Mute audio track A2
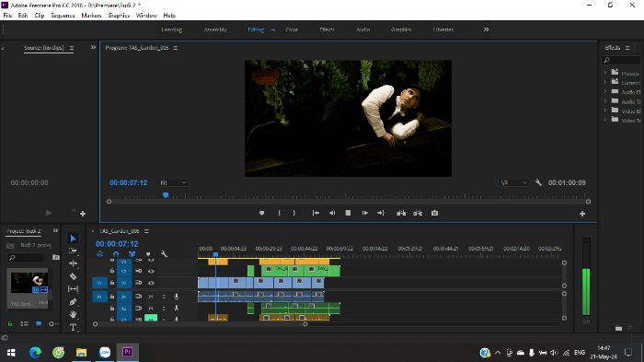 [x=151, y=308]
